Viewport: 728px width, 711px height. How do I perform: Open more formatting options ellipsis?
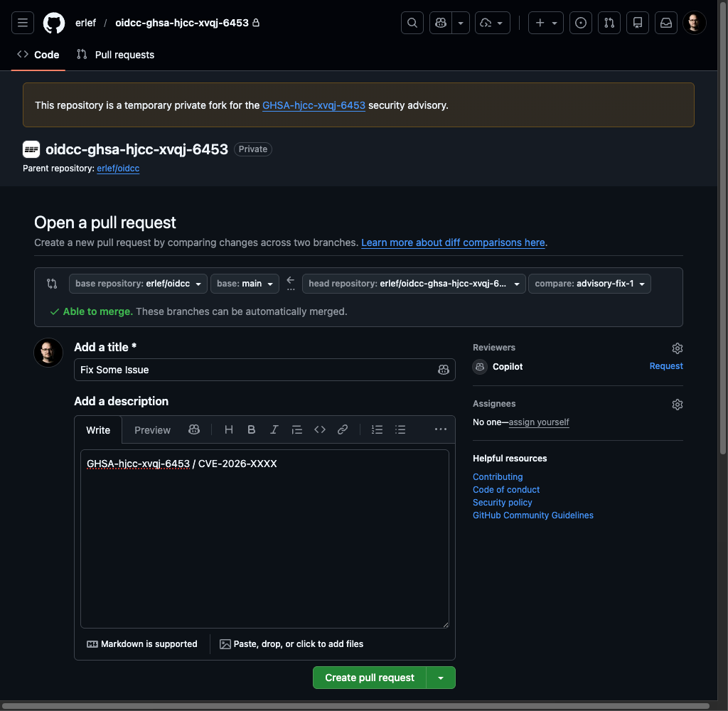click(x=440, y=429)
